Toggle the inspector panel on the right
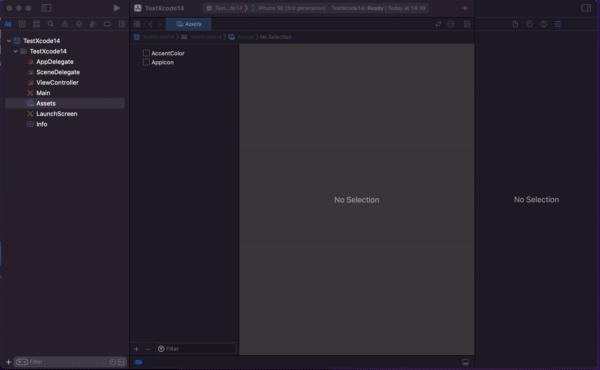The image size is (600, 370). 586,8
